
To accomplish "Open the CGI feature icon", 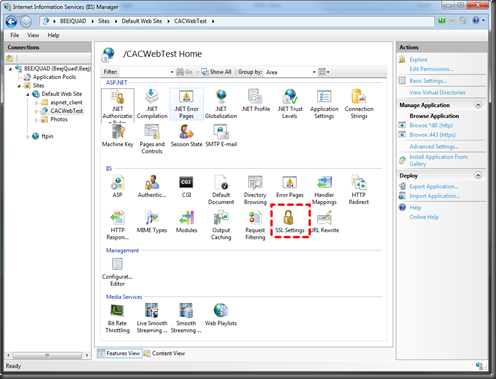I will click(186, 186).
